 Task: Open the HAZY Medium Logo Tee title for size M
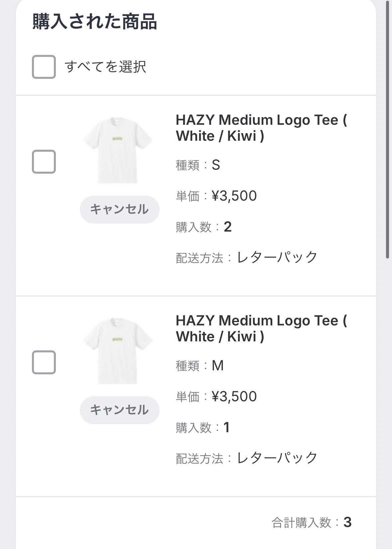coord(261,328)
